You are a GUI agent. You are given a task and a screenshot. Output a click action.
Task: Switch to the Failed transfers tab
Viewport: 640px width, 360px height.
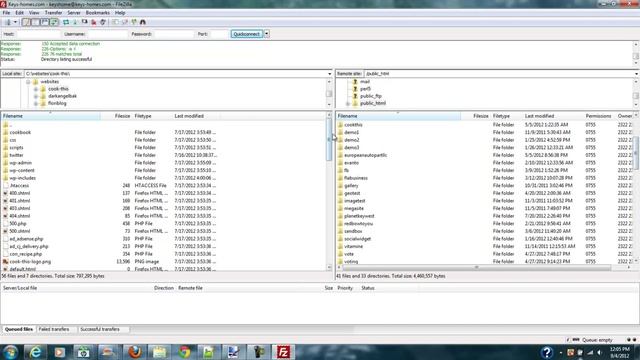pos(54,329)
